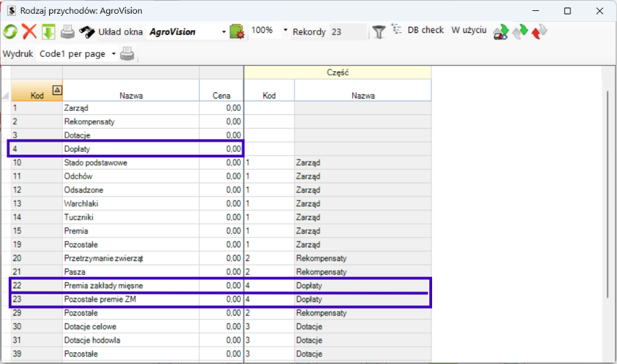617x364 pixels.
Task: Click the Kod header under Część
Action: coord(269,90)
